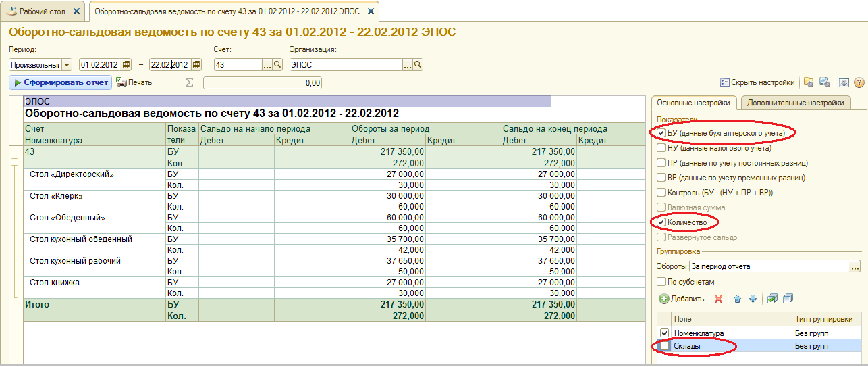Image resolution: width=868 pixels, height=367 pixels.
Task: Move grouping field down arrow
Action: coord(753,299)
